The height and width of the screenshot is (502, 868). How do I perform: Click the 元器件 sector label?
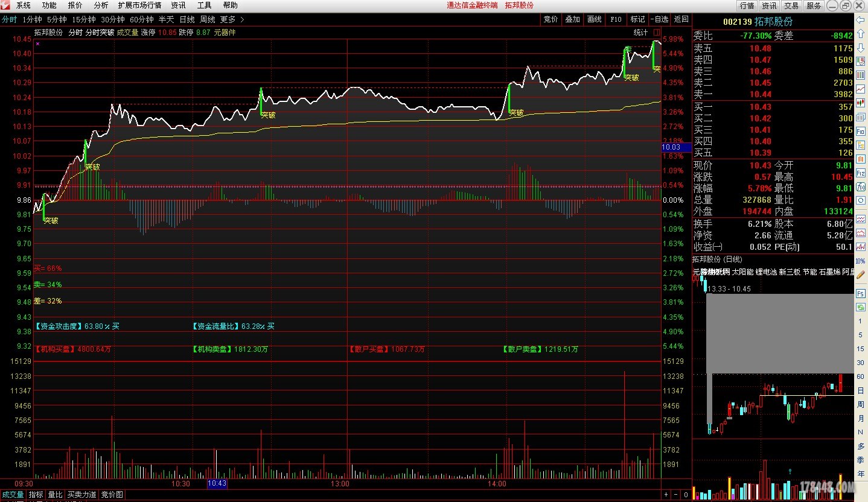(x=225, y=33)
